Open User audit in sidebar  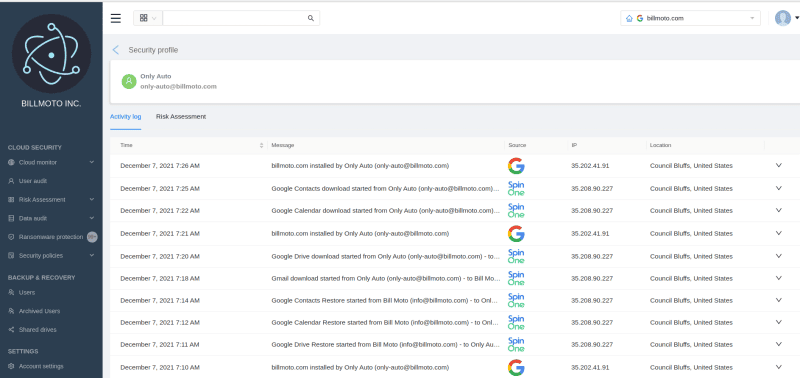33,181
